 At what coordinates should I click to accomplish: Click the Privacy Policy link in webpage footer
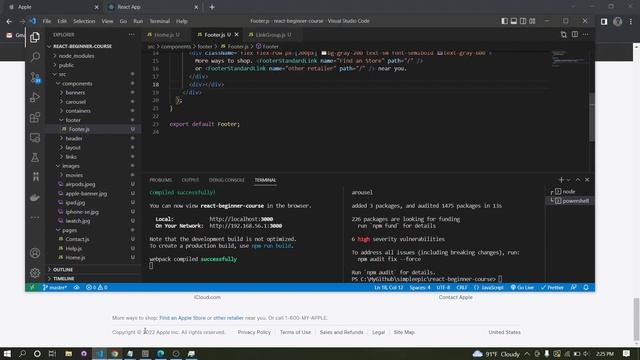point(254,332)
